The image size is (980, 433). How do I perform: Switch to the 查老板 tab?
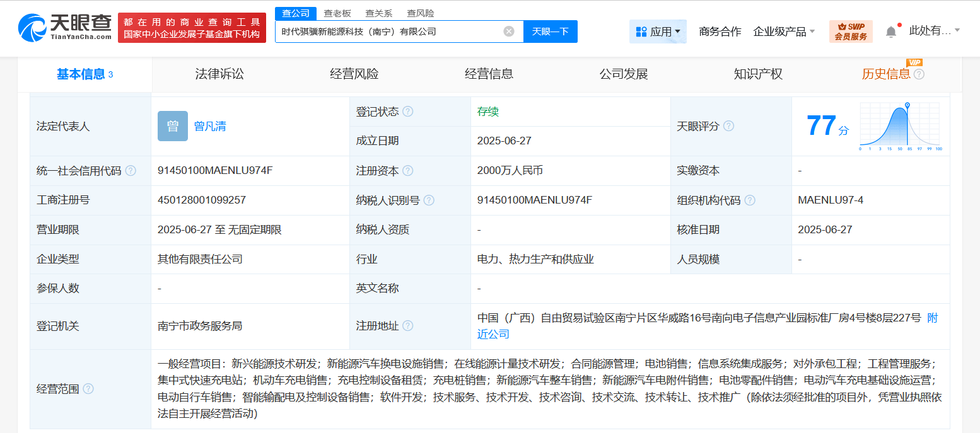coord(337,13)
